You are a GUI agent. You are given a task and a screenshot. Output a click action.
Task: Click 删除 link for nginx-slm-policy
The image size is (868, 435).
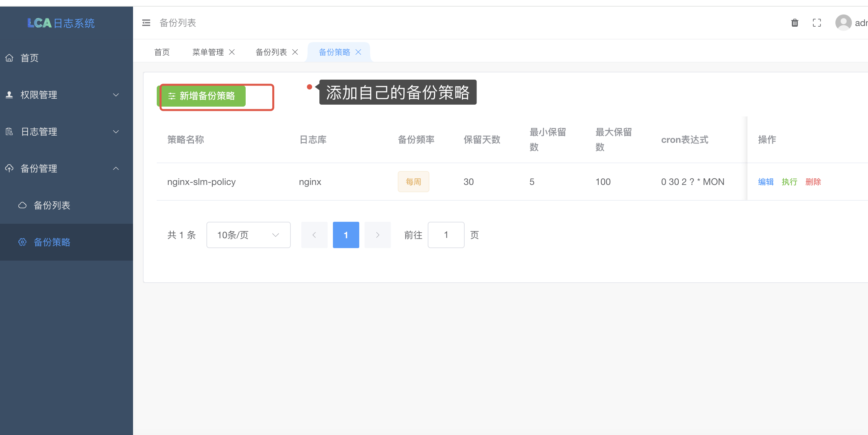pyautogui.click(x=813, y=182)
